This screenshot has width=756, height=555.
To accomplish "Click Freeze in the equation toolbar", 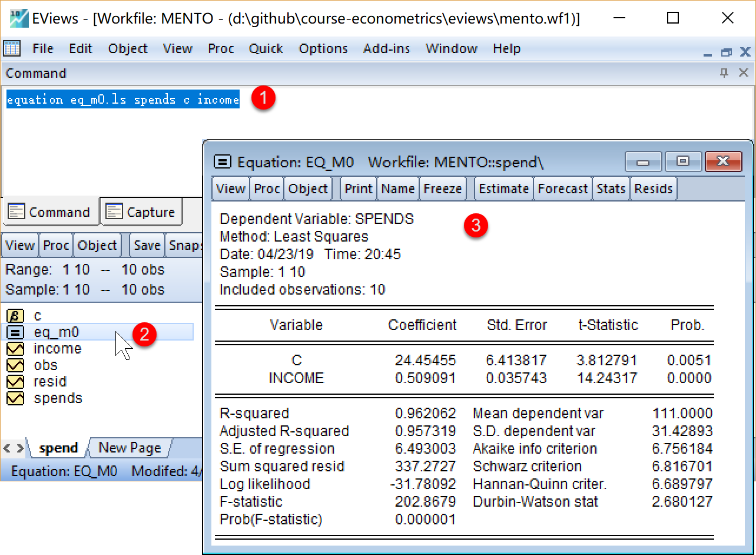I will point(442,189).
